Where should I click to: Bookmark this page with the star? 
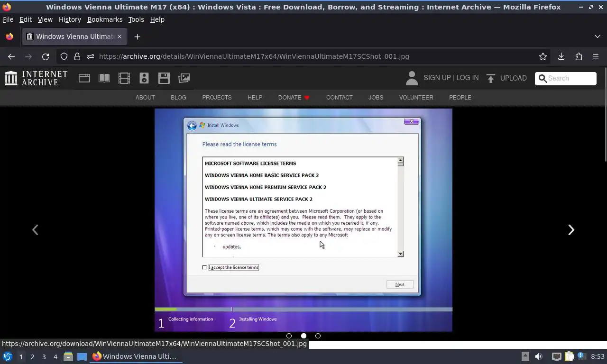(x=543, y=56)
